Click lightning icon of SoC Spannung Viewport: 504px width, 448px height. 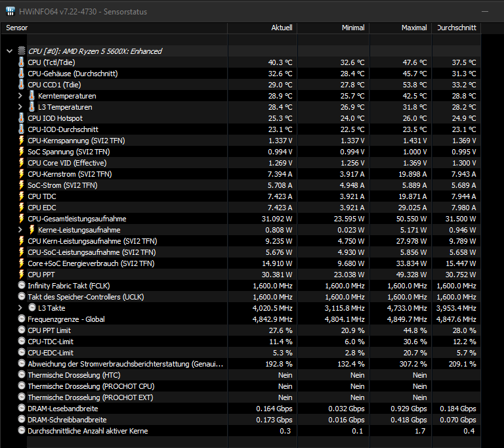click(x=21, y=152)
